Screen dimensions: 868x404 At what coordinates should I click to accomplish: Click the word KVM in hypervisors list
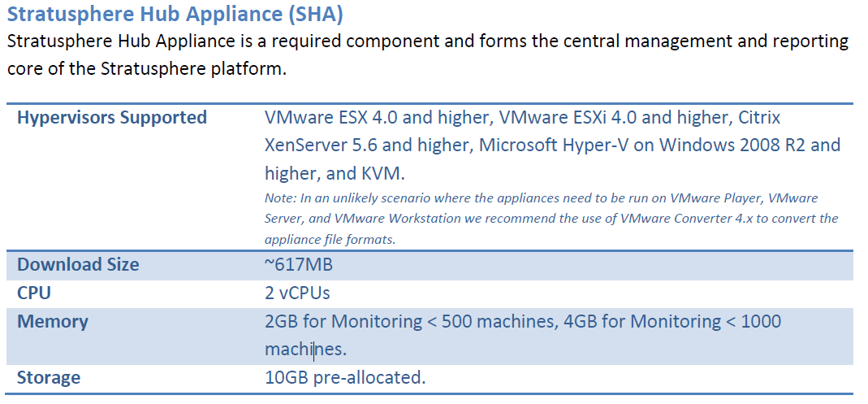pyautogui.click(x=379, y=174)
